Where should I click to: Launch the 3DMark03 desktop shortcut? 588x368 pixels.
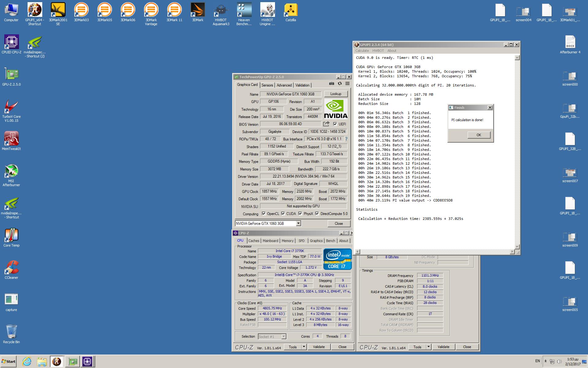81,12
